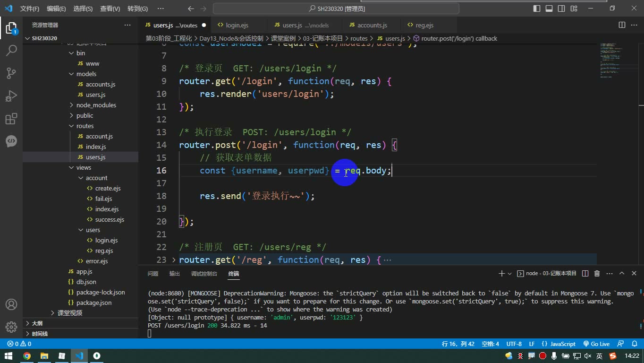Toggle primary side bar layout button
The image size is (644, 363).
(x=537, y=9)
